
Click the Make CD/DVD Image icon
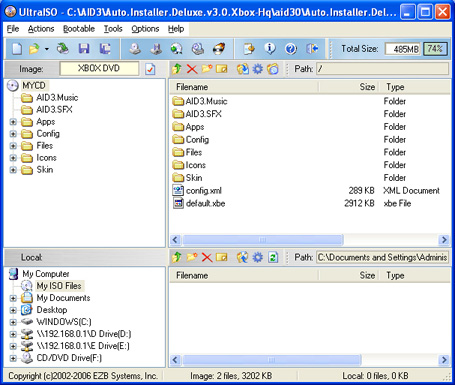[x=135, y=49]
